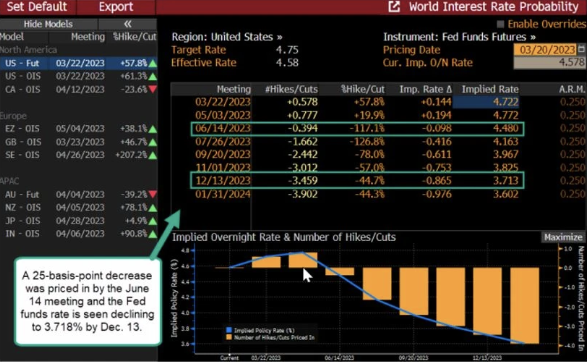Select the JP - OIS model row
Viewport: 587px width, 362px height.
[x=78, y=221]
